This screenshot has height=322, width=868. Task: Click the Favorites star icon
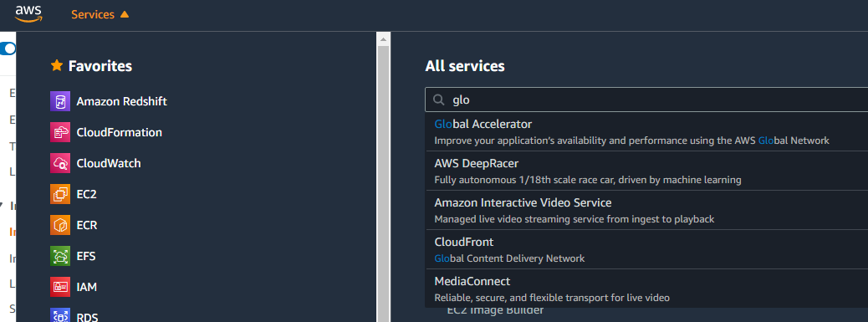click(57, 66)
